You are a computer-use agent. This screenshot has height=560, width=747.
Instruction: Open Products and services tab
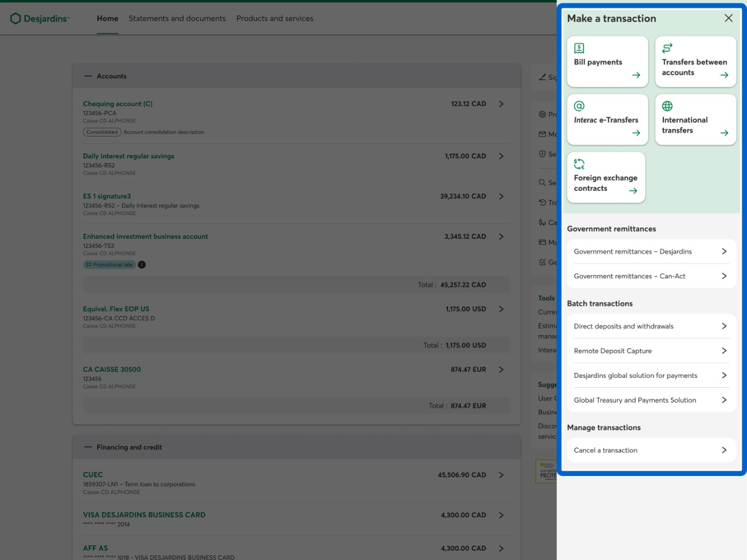coord(274,19)
